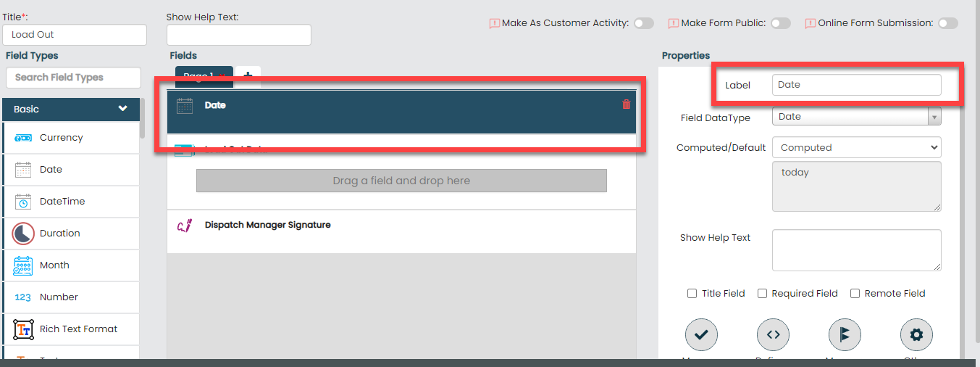Turn on Online Form Submission

coord(947,23)
